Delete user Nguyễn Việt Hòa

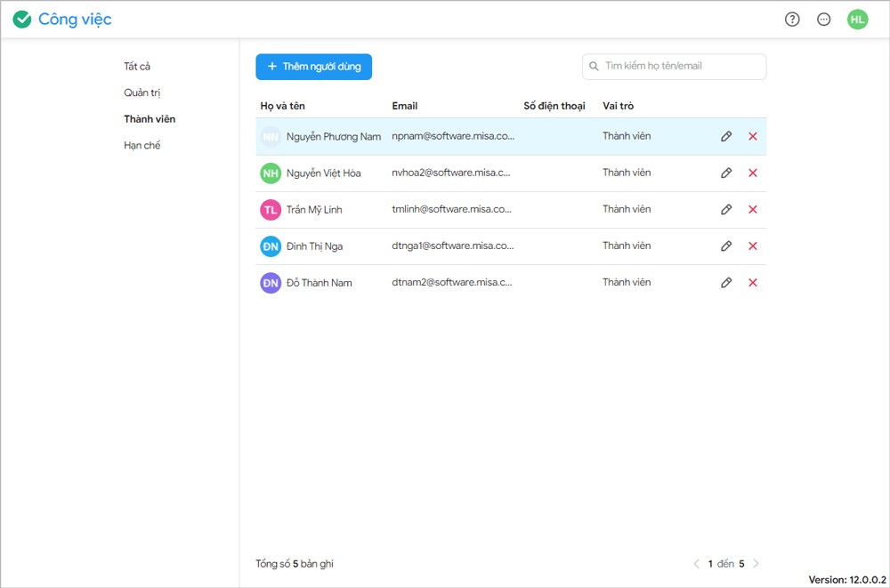click(753, 173)
